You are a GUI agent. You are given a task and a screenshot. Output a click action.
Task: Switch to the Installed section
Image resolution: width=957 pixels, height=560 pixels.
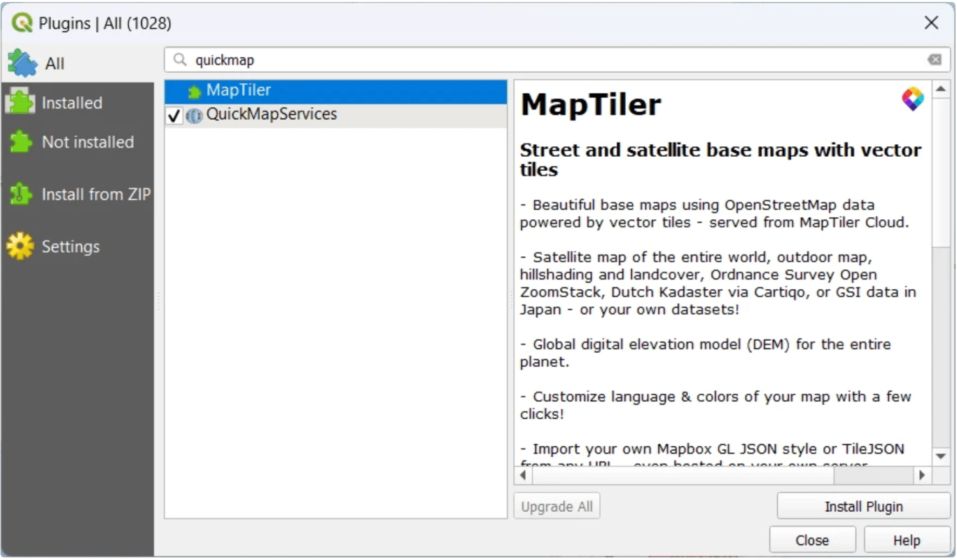[73, 102]
